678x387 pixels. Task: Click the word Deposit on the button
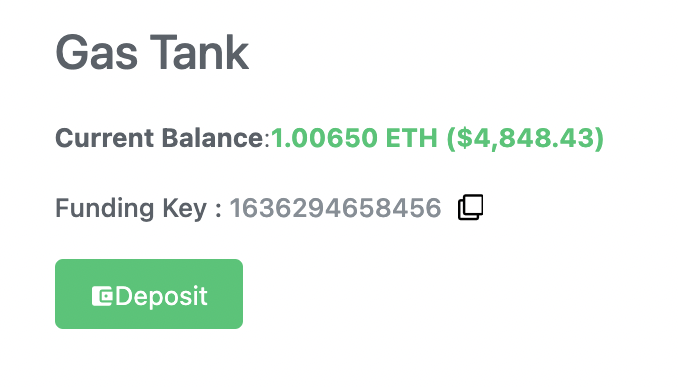pos(161,296)
